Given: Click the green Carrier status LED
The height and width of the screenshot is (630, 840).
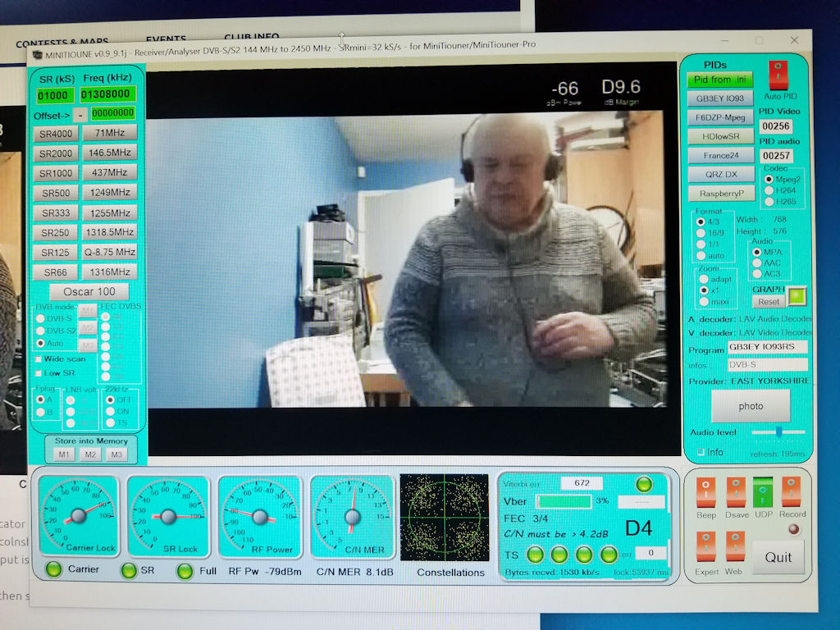Looking at the screenshot, I should coord(53,569).
